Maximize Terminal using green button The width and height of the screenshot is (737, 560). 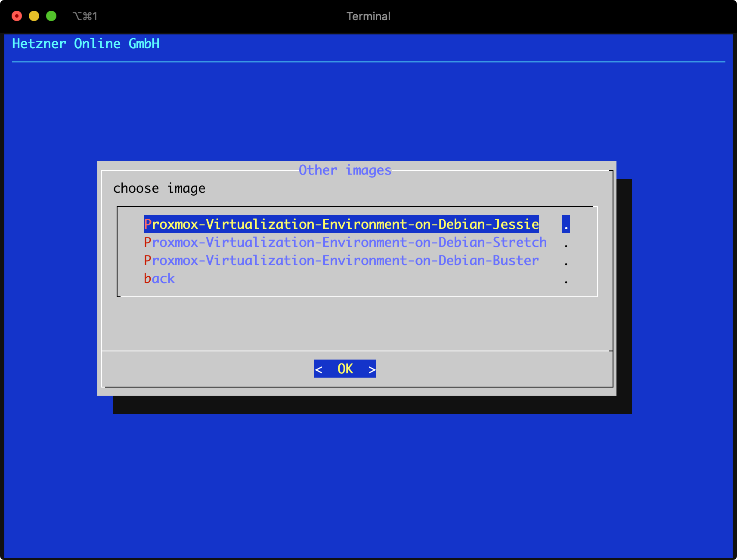coord(51,16)
